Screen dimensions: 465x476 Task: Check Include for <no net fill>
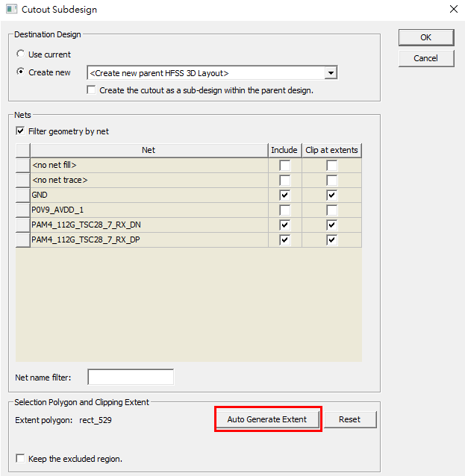tap(285, 166)
